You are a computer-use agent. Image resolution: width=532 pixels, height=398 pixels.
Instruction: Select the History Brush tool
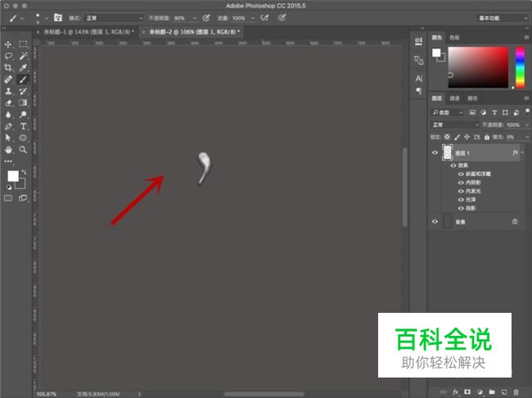tap(23, 91)
